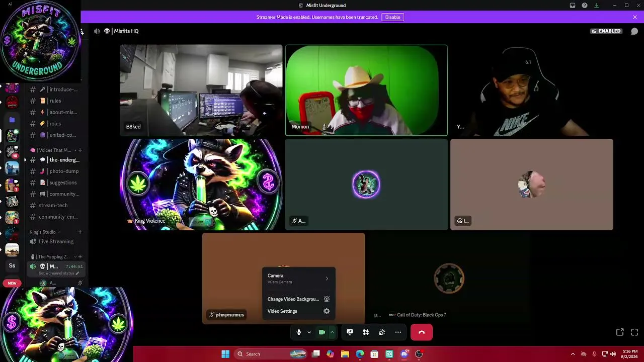Turn off the camera

pyautogui.click(x=322, y=332)
